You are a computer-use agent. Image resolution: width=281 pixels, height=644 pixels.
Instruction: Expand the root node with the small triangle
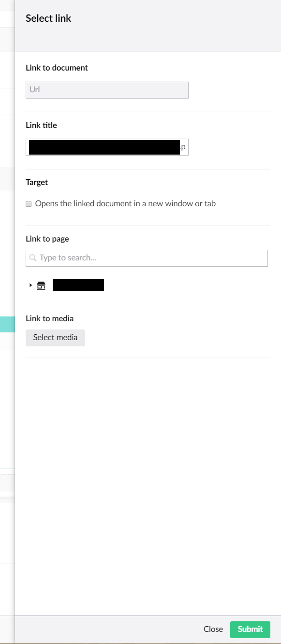[x=31, y=285]
